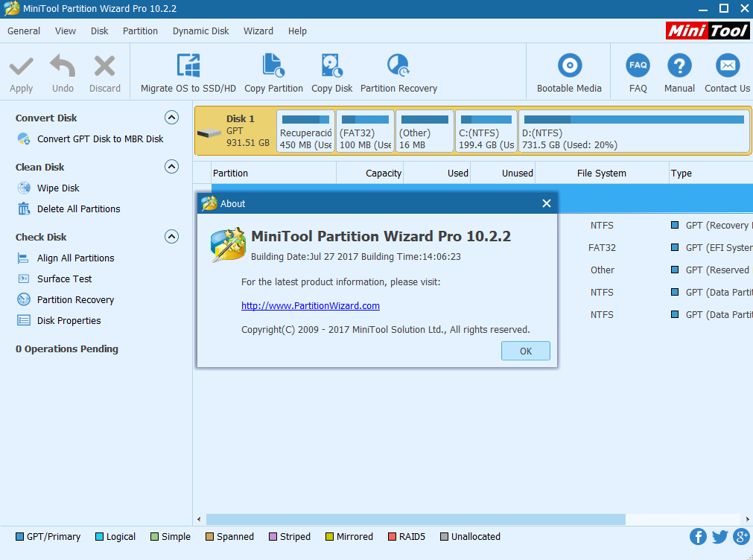Open the Partition menu

[x=140, y=31]
